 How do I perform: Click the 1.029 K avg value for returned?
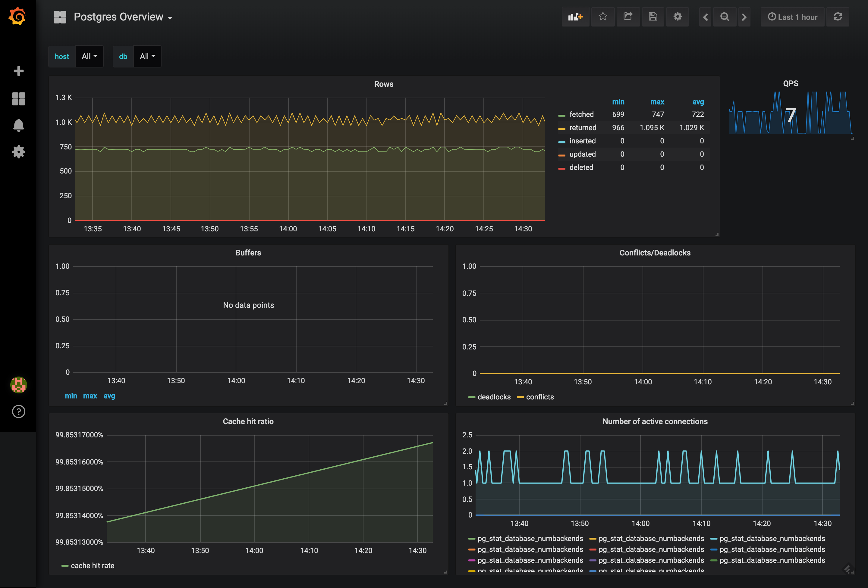point(691,128)
